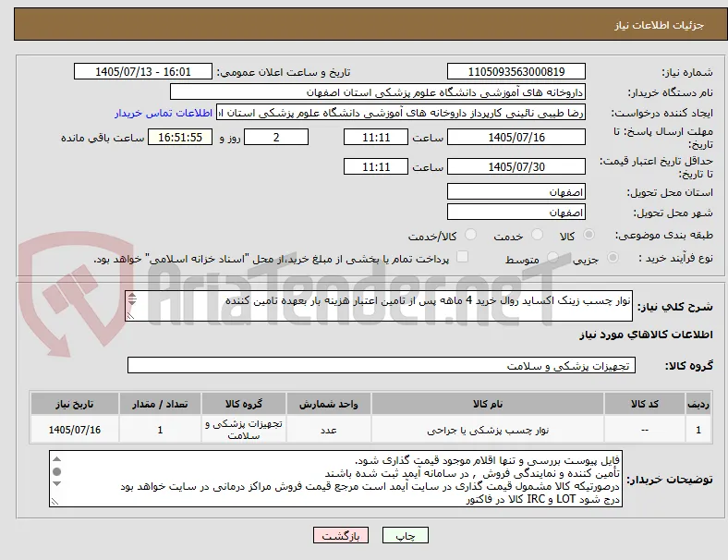Screen dimensions: 728x560
Task: Click گروه کالا column header
Action: 244,404
